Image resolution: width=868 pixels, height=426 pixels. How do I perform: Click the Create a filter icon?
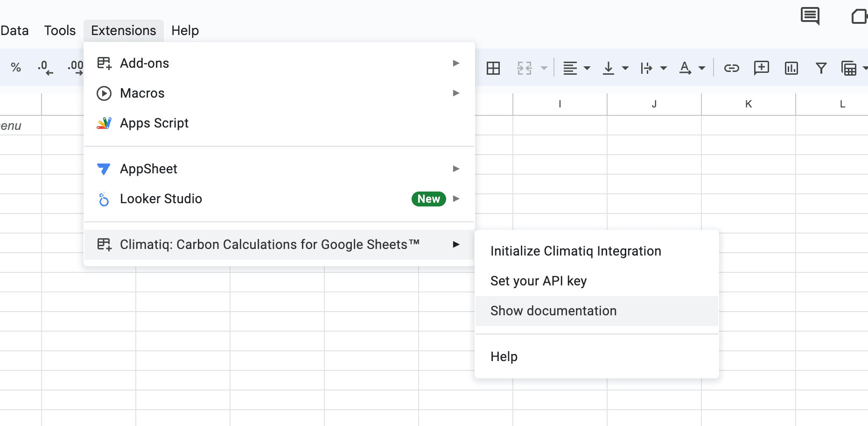pos(821,68)
